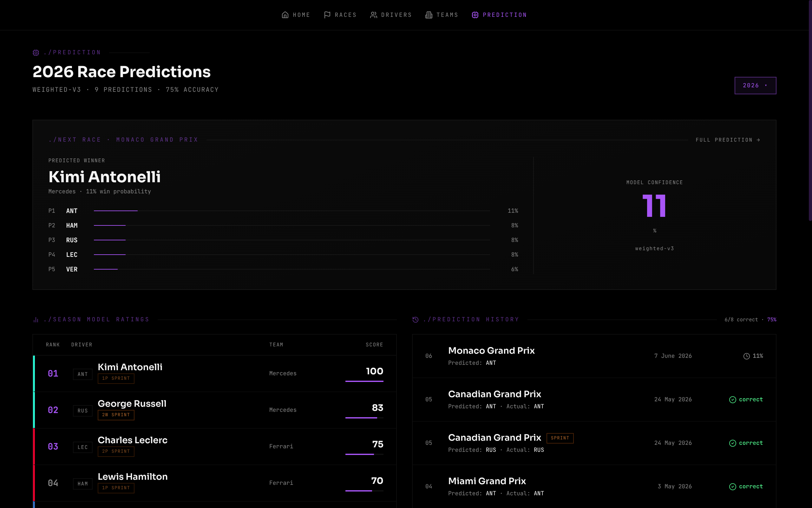This screenshot has height=508, width=812.
Task: Click the predicted winner name Kimi Antonelli
Action: coord(104,177)
